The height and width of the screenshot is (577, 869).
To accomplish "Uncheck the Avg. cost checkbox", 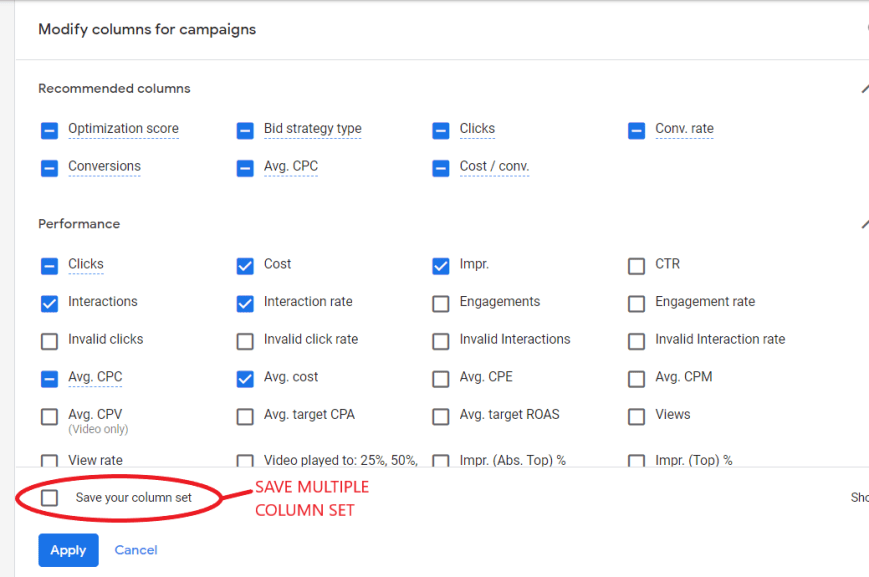I will click(x=245, y=379).
